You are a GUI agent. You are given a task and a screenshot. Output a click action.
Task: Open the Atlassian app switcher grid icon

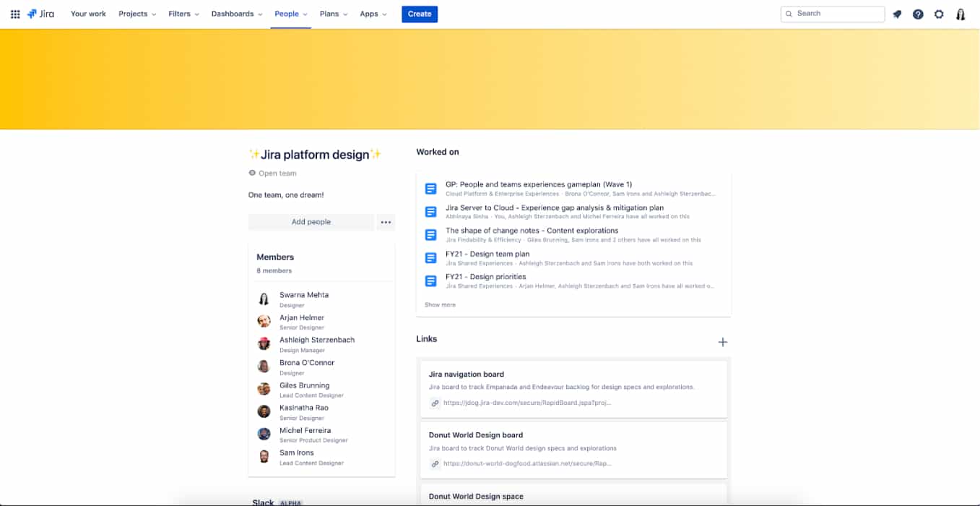coord(15,14)
